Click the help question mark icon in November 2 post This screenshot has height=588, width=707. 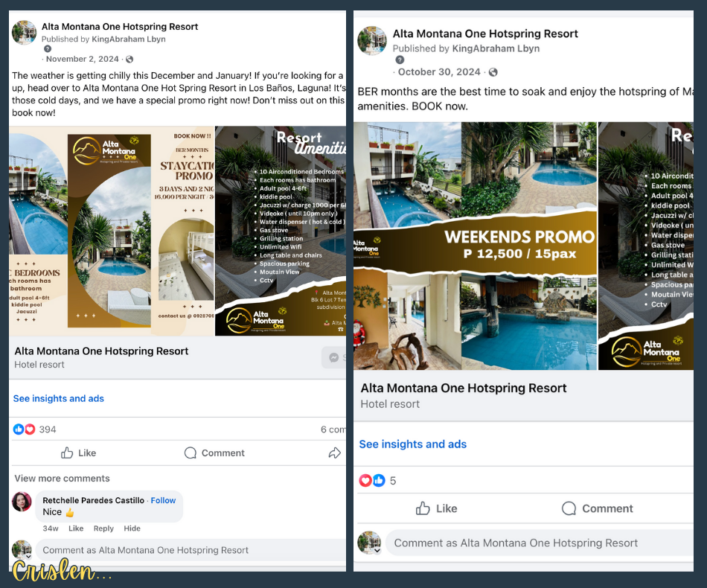tap(48, 48)
